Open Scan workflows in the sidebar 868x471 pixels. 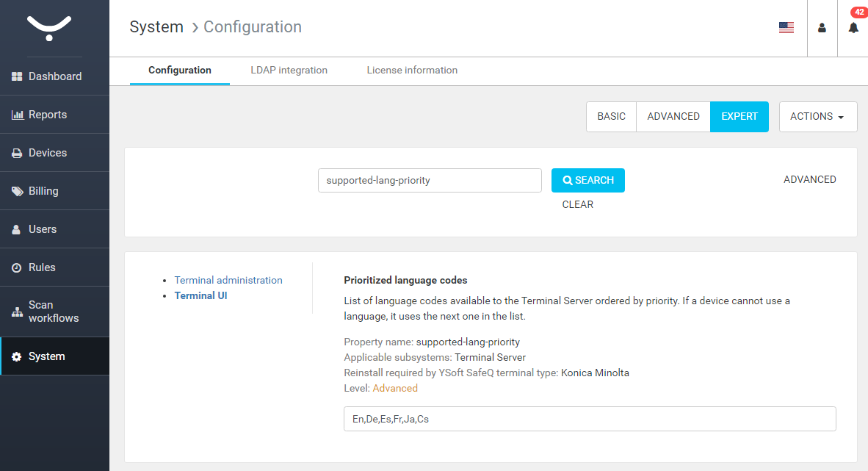click(x=53, y=312)
